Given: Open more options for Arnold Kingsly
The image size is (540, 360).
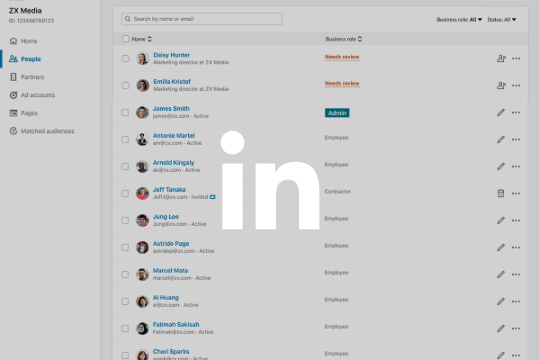Looking at the screenshot, I should (x=516, y=166).
